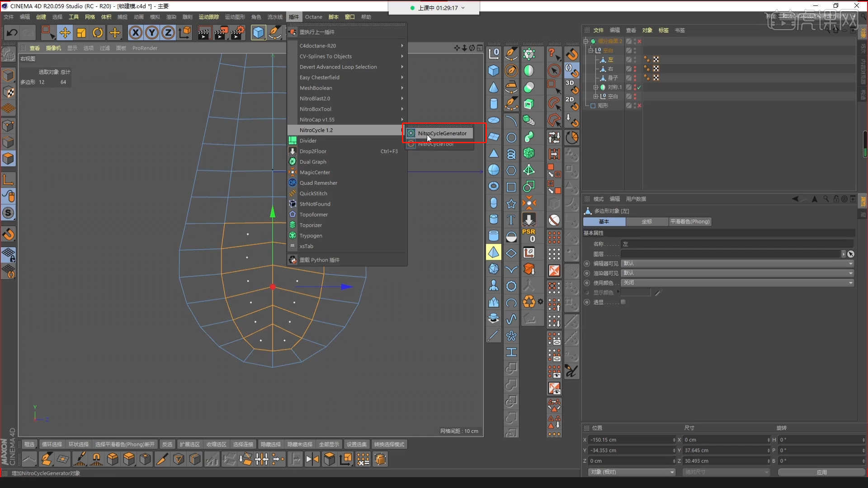Click the Texture mode checker cube icon

(8, 92)
